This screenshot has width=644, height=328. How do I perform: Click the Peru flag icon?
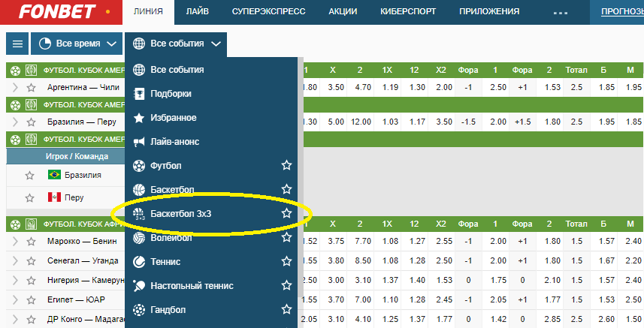[x=54, y=197]
